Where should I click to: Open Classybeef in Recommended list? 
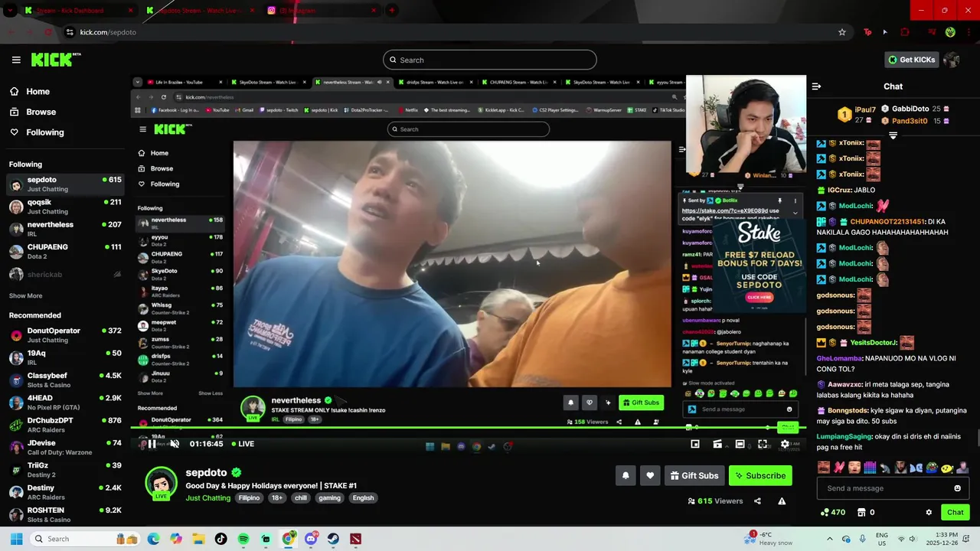point(64,380)
